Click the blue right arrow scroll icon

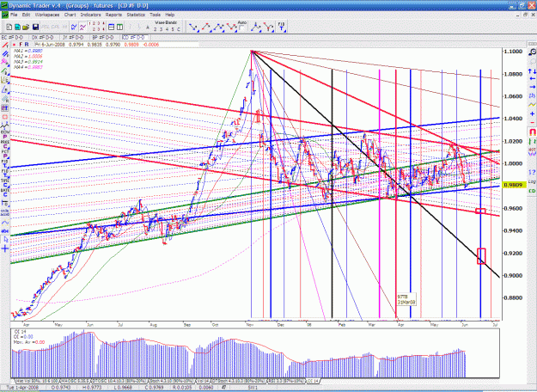pos(532,87)
